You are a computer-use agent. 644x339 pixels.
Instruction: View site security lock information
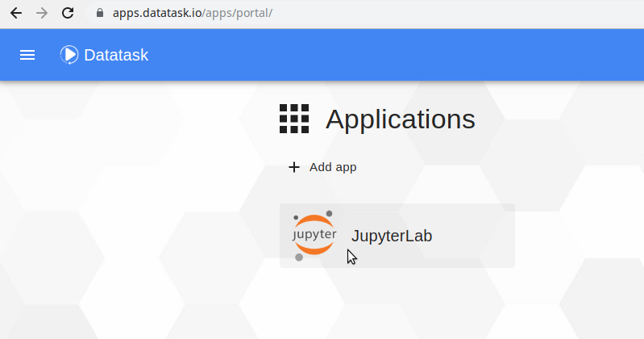99,13
